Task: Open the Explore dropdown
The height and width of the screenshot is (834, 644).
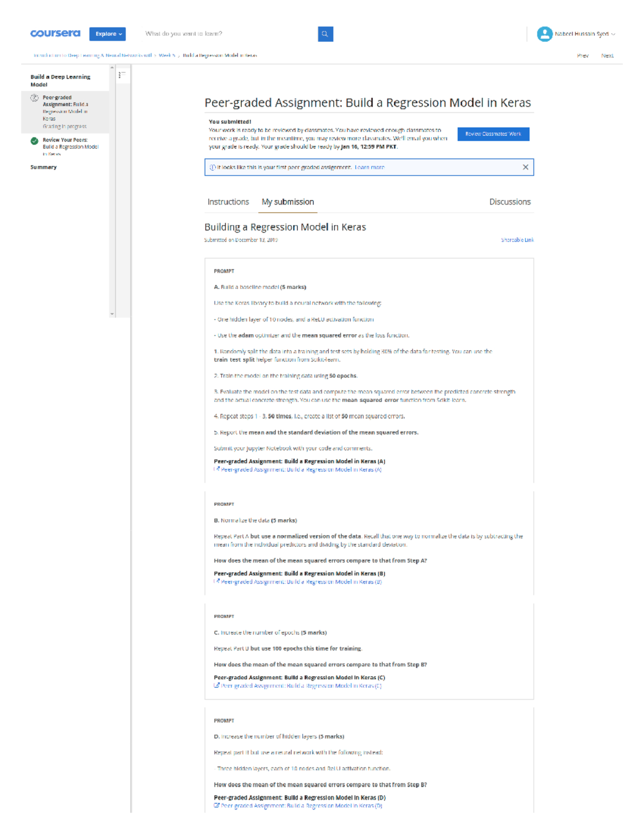Action: (x=107, y=34)
